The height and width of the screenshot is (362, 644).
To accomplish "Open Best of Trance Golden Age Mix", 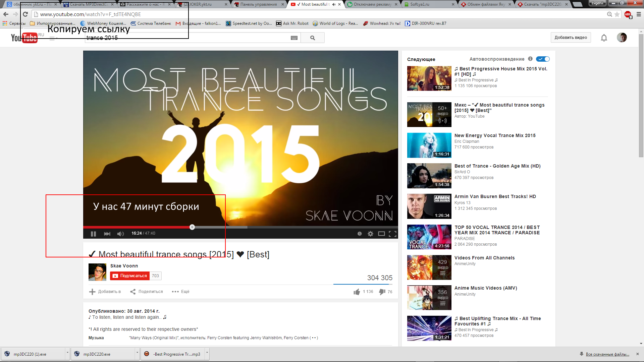I will [497, 166].
